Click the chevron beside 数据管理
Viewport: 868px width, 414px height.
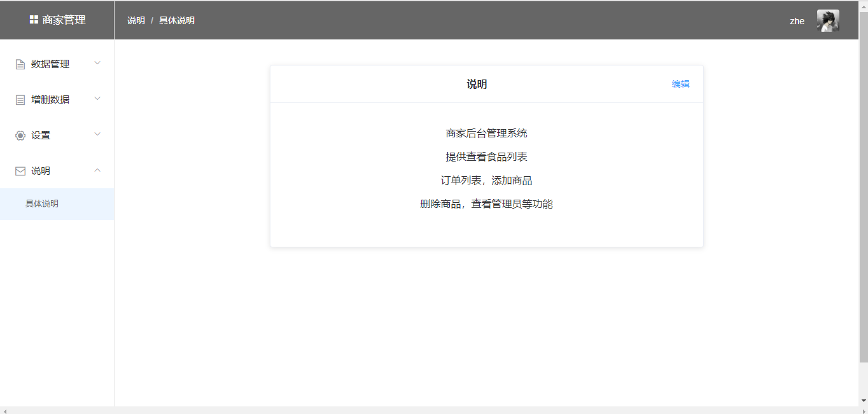(x=97, y=63)
